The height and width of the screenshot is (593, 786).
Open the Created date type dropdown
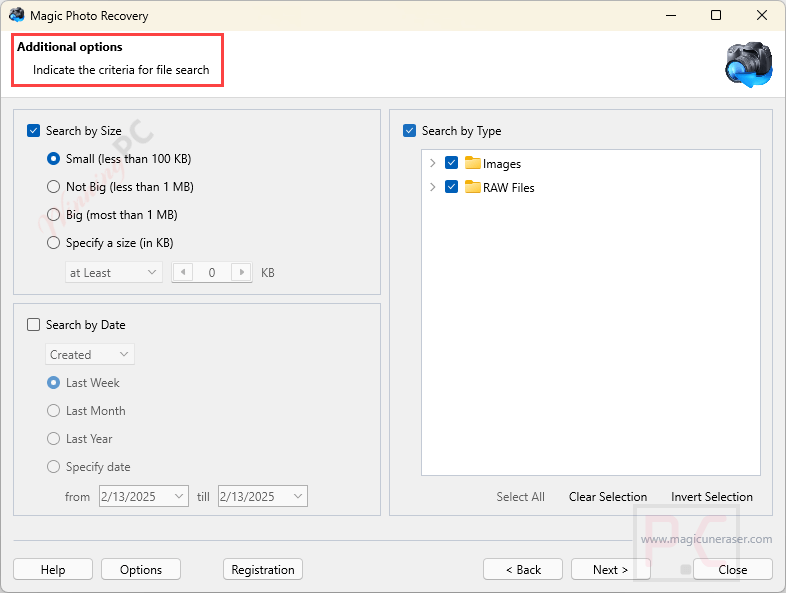[x=90, y=355]
